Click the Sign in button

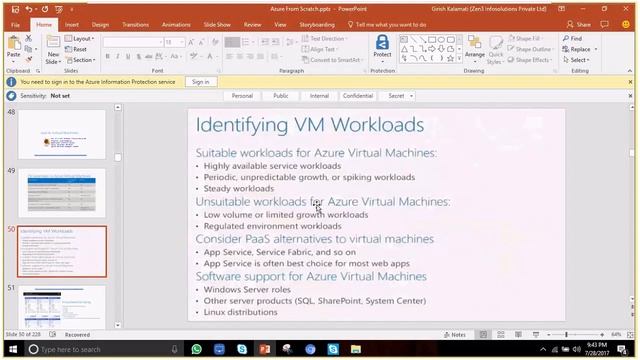coord(200,82)
